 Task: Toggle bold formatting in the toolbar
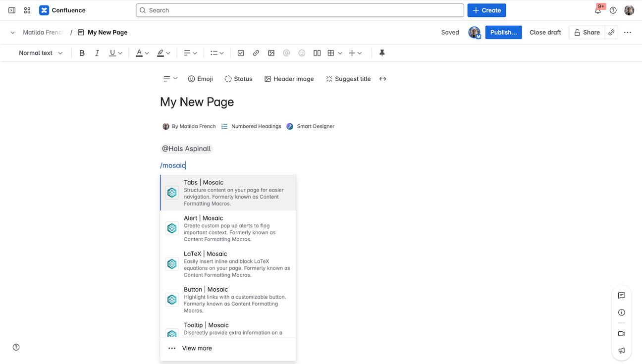[x=82, y=53]
